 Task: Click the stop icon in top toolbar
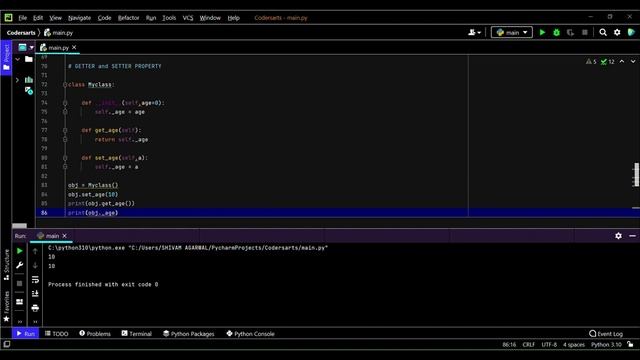coord(584,32)
